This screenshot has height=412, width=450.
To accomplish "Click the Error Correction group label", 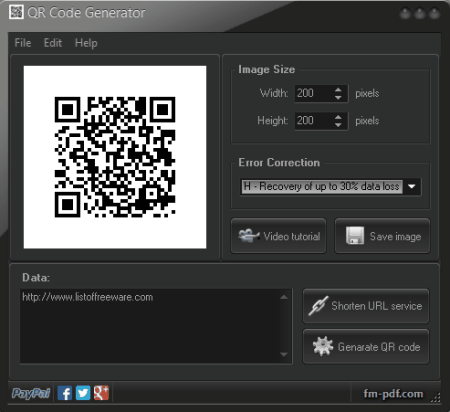I will click(x=279, y=162).
